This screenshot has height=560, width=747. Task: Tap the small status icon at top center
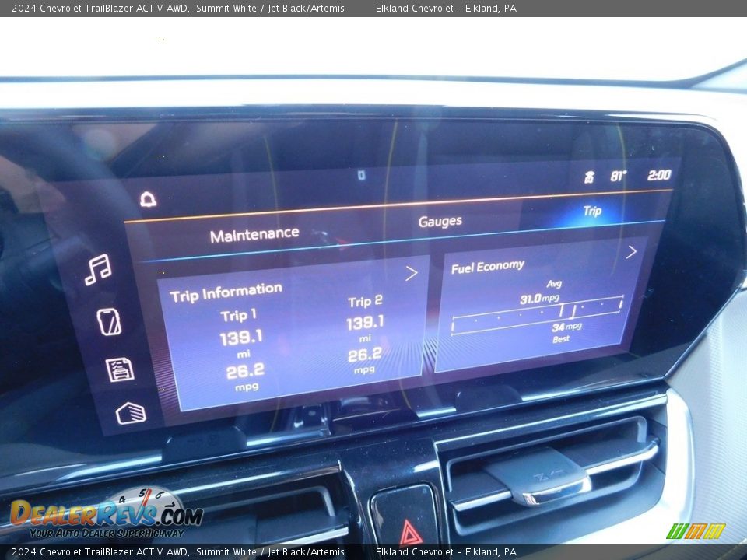(x=361, y=175)
